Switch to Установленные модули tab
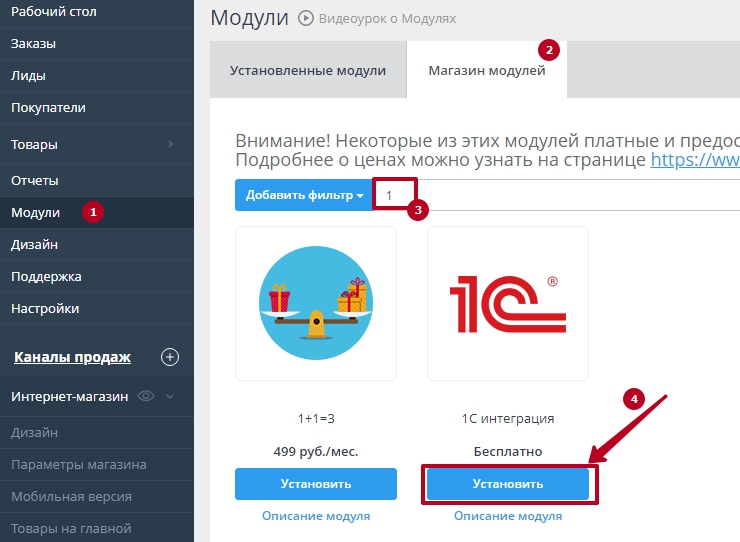 click(x=307, y=71)
